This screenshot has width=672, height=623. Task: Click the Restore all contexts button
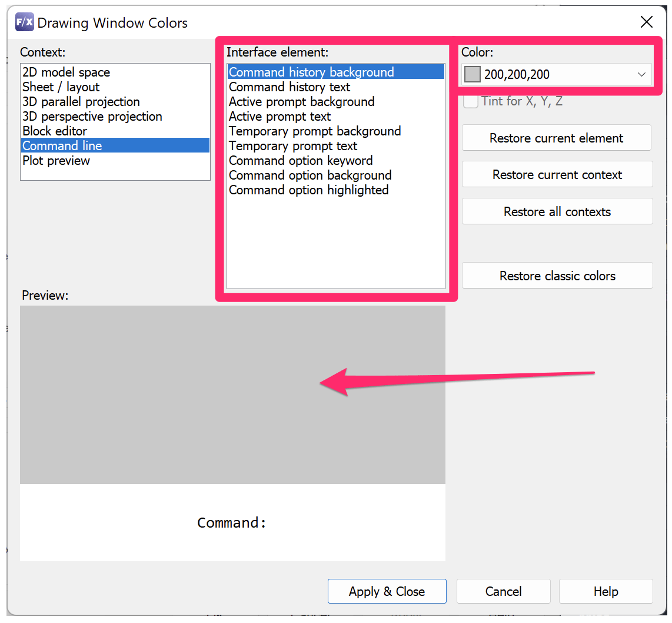point(557,211)
